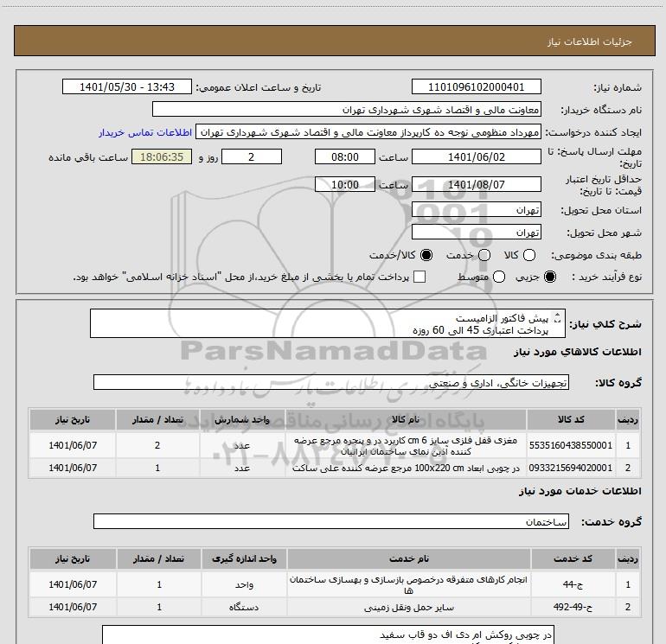Click the page header جزئیات اطلاعات نیاز

pyautogui.click(x=590, y=41)
